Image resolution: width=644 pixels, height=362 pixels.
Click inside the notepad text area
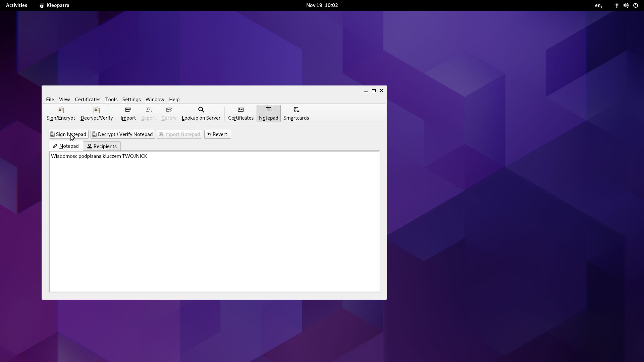coord(214,221)
